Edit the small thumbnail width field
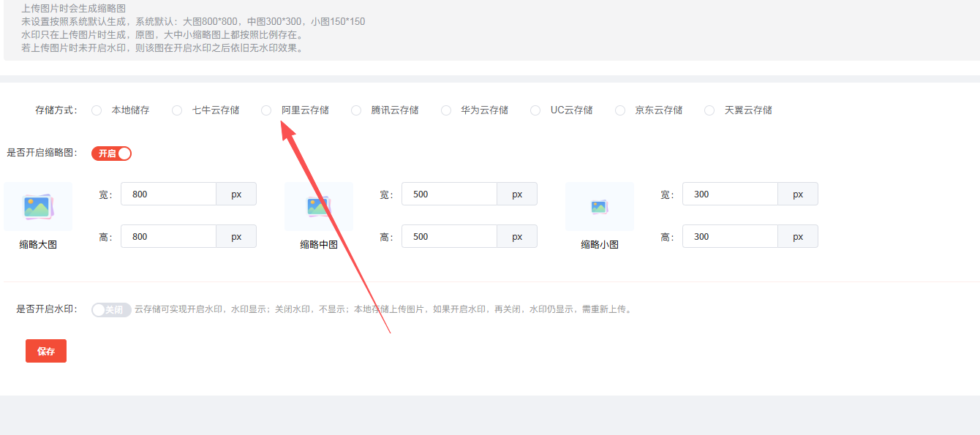This screenshot has width=980, height=435. (x=730, y=194)
